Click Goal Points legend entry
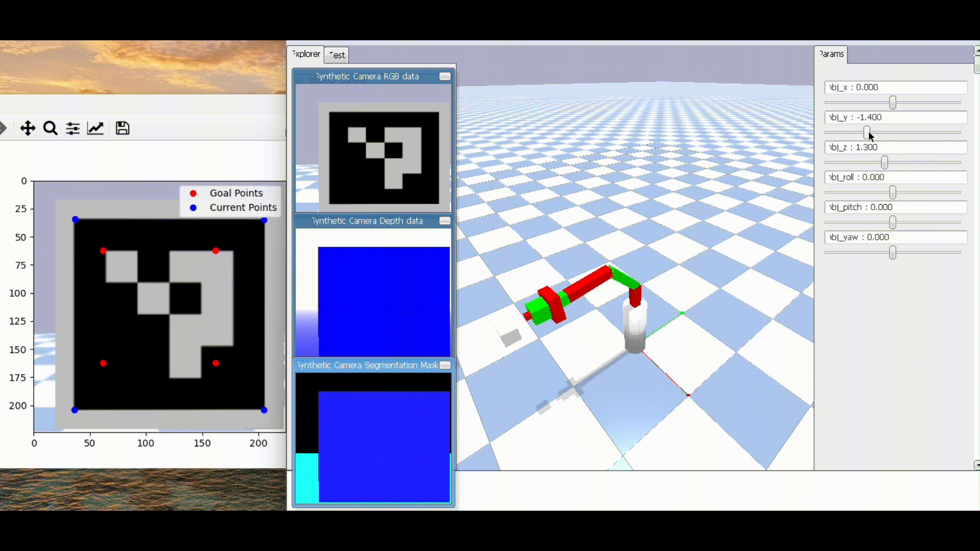The height and width of the screenshot is (551, 980). 236,193
